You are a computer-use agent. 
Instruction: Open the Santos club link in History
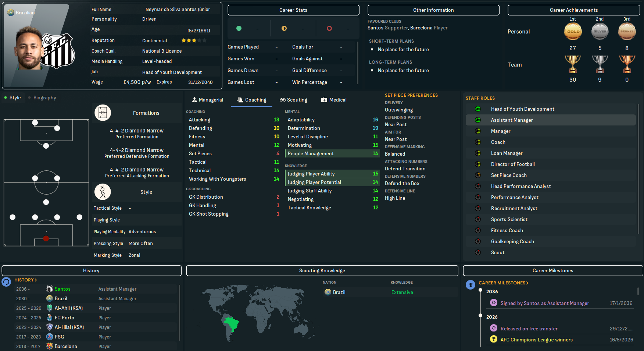(x=62, y=289)
